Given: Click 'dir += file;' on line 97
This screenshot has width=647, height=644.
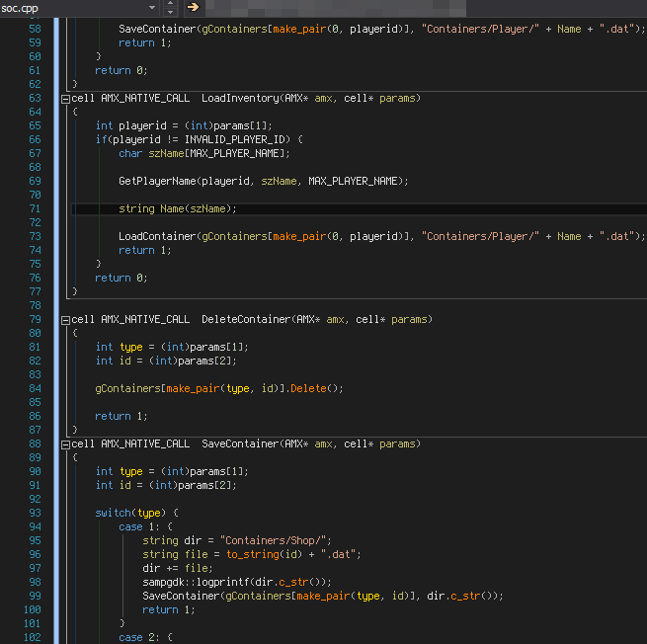Looking at the screenshot, I should coord(178,568).
